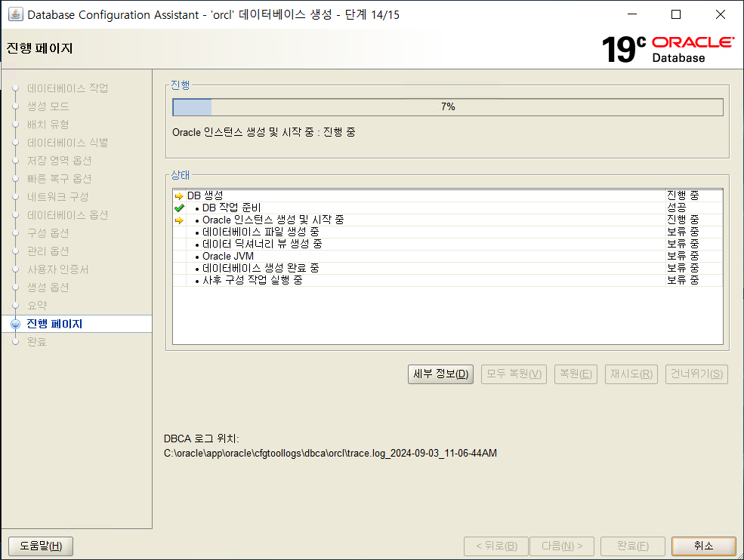
Task: Click green checkmark icon beside DB 작업 준비
Action: click(179, 208)
